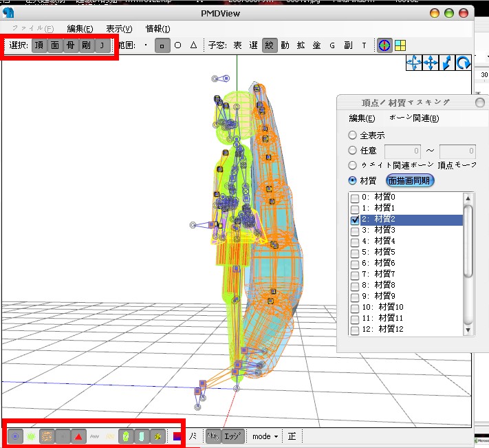Toggle the 絞 masking sub-window

tap(270, 45)
